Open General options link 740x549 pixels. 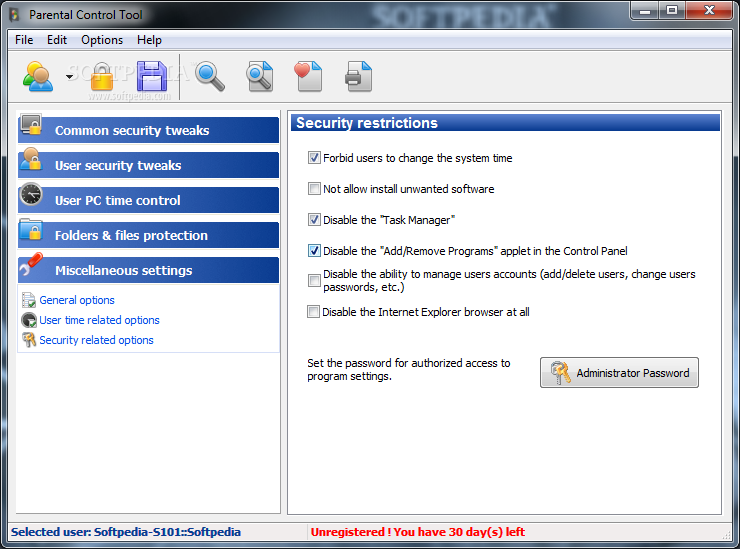tap(77, 300)
